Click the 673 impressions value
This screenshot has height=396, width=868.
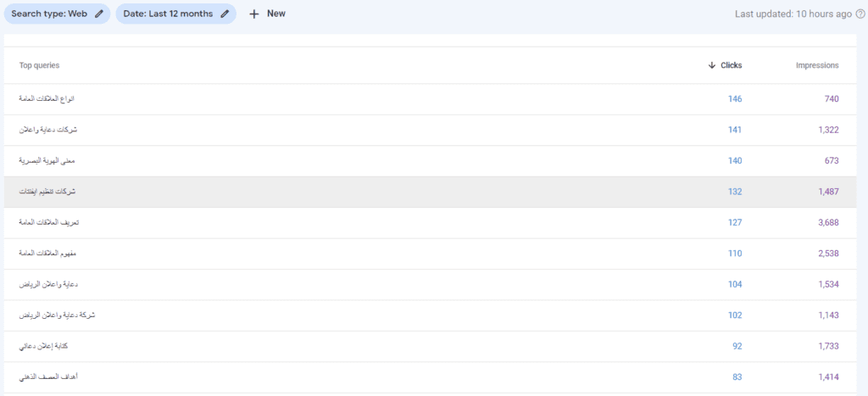click(x=832, y=160)
